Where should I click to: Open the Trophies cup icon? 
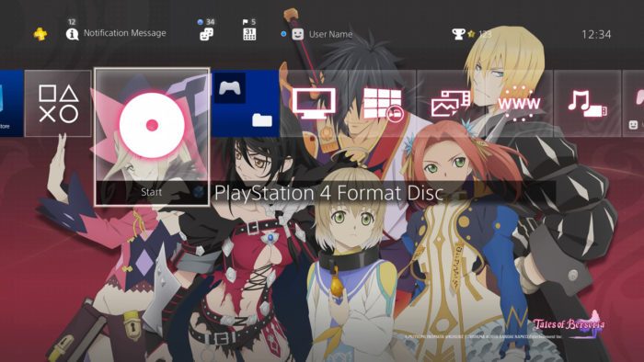pyautogui.click(x=458, y=34)
